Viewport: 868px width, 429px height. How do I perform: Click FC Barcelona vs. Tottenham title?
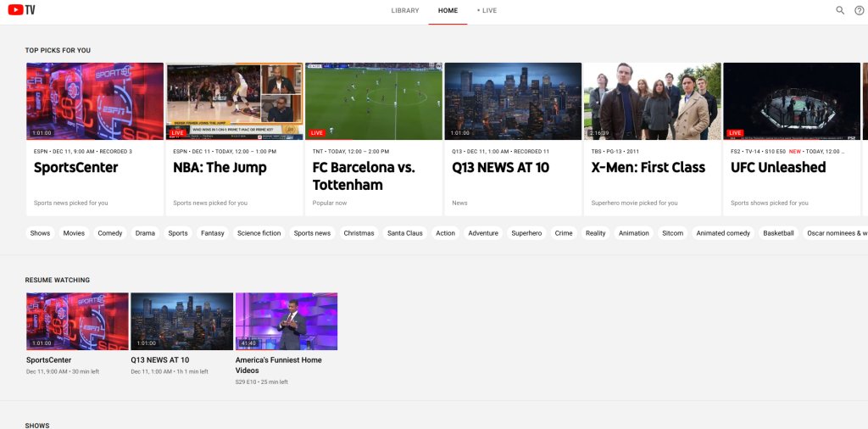[364, 176]
